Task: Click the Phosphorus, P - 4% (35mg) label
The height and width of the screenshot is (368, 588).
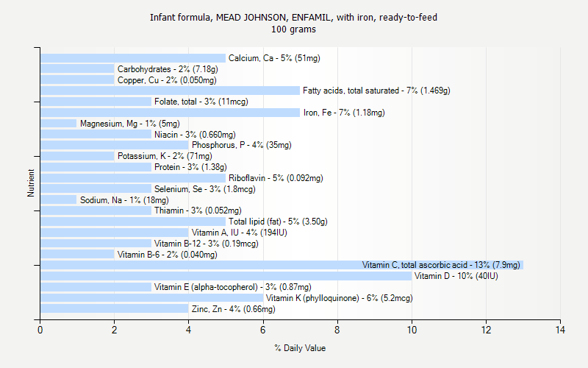Action: [242, 145]
